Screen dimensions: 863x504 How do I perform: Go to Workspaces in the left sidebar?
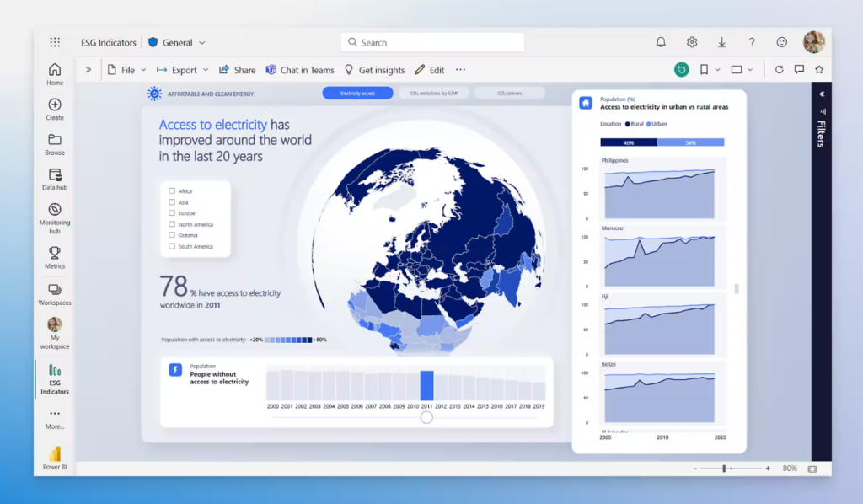[54, 292]
